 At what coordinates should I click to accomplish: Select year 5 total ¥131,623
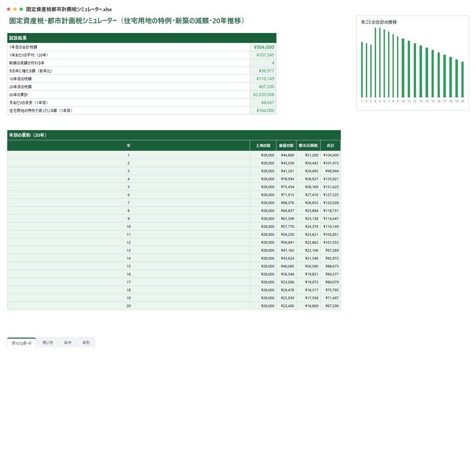click(331, 187)
